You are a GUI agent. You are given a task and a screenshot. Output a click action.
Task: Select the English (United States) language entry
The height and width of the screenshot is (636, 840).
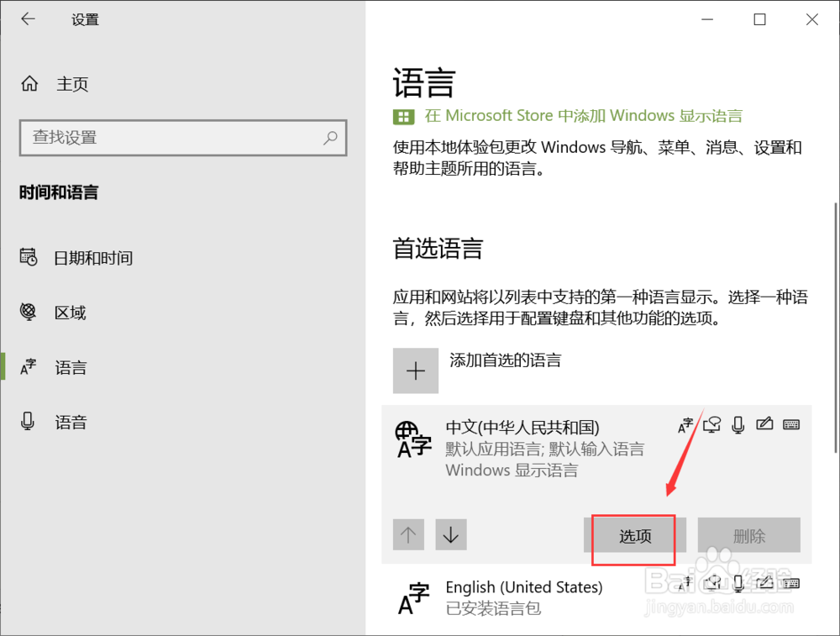(596, 599)
